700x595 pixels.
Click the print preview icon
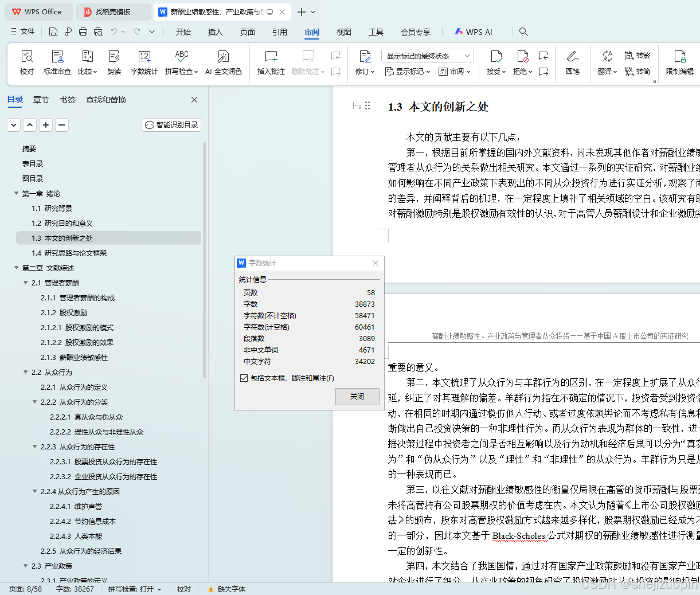point(98,32)
